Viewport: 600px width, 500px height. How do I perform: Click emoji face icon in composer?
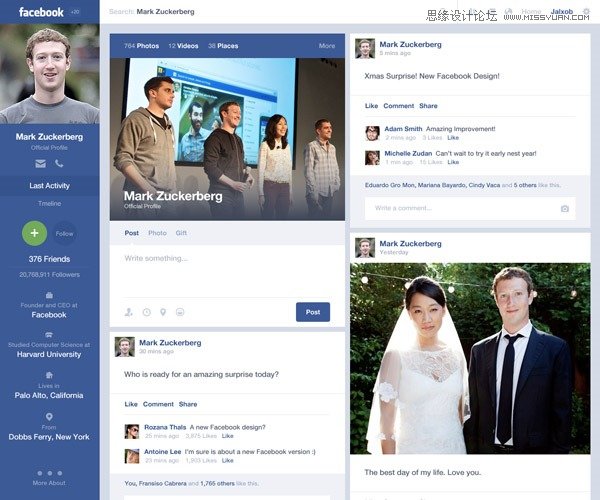(x=180, y=312)
